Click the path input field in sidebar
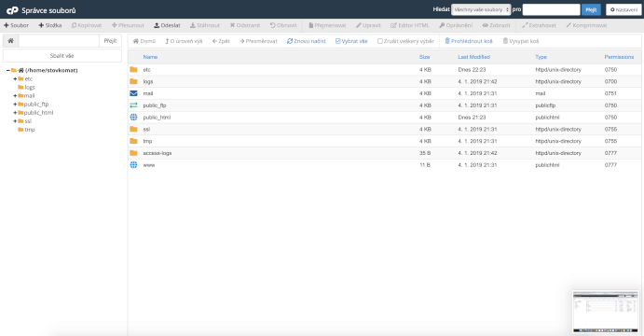Screen dimensions: 644x336 pyautogui.click(x=59, y=41)
